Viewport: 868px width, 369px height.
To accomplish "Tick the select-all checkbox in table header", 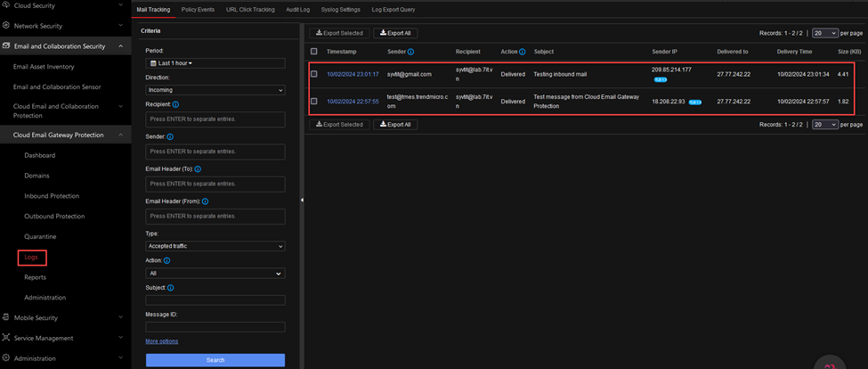I will pos(314,52).
